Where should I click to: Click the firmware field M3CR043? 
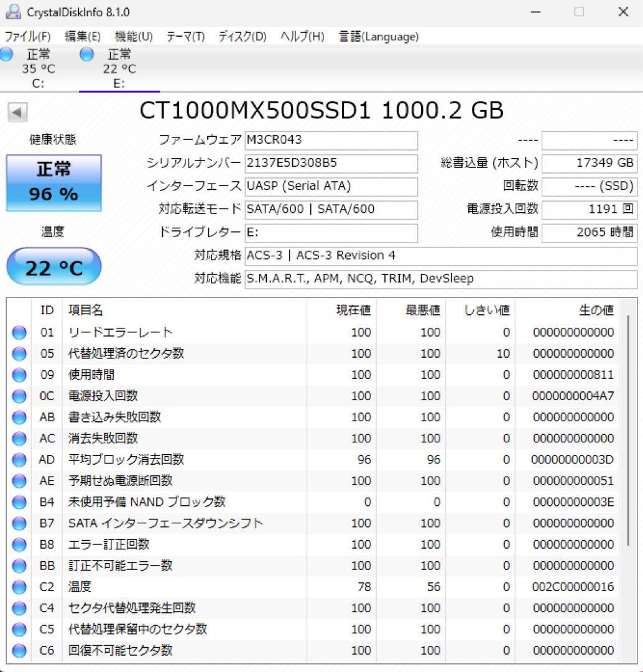(x=331, y=141)
